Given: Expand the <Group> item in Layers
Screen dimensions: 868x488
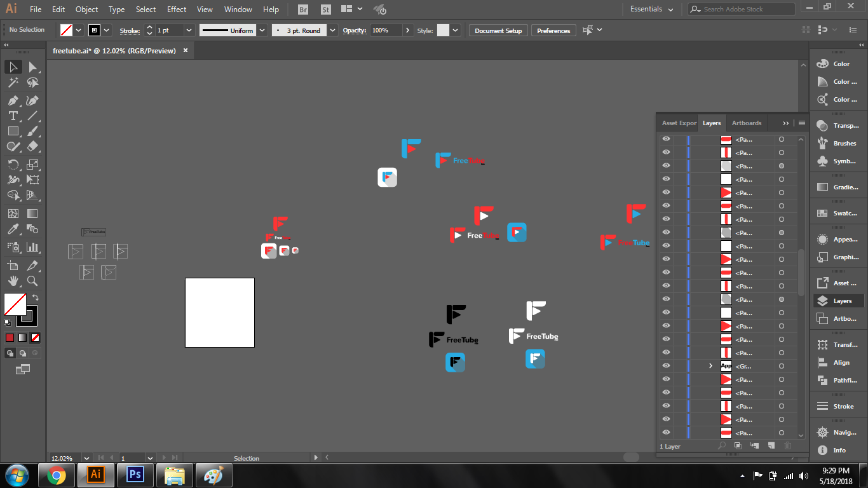Looking at the screenshot, I should pos(710,366).
